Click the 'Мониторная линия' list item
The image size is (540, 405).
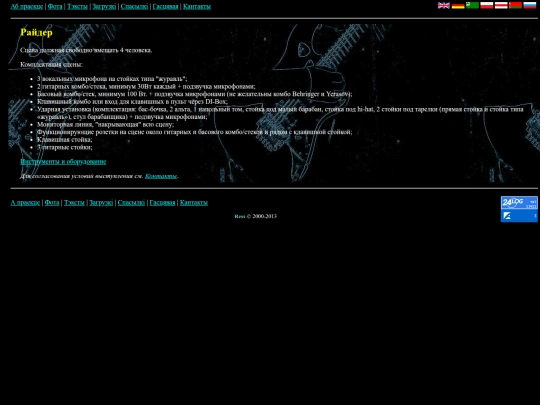pyautogui.click(x=105, y=124)
